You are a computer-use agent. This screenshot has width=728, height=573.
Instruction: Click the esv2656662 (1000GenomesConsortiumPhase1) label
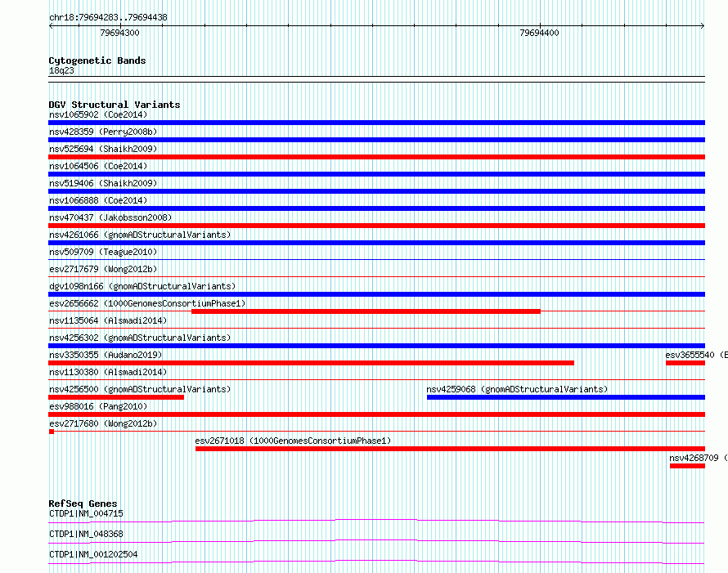[x=147, y=303]
